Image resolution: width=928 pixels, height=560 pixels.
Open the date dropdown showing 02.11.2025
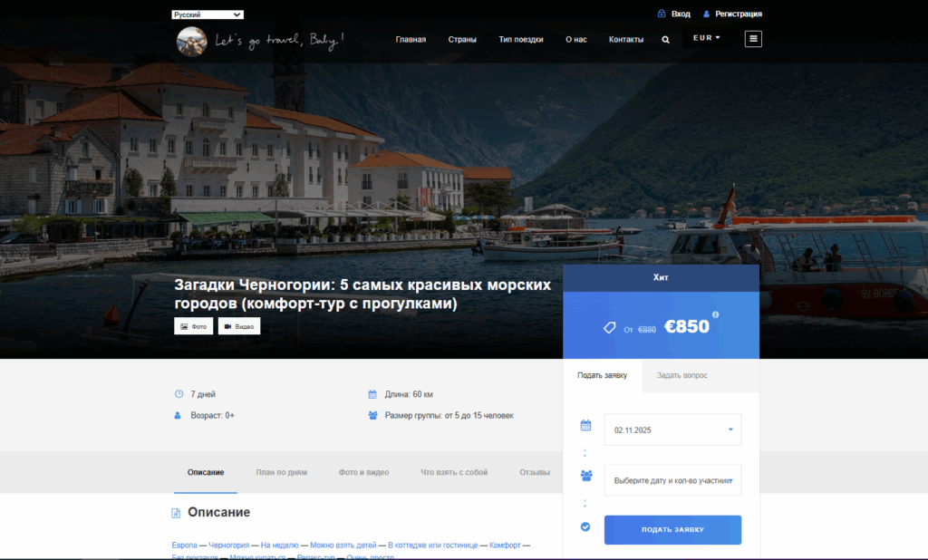[x=672, y=430]
